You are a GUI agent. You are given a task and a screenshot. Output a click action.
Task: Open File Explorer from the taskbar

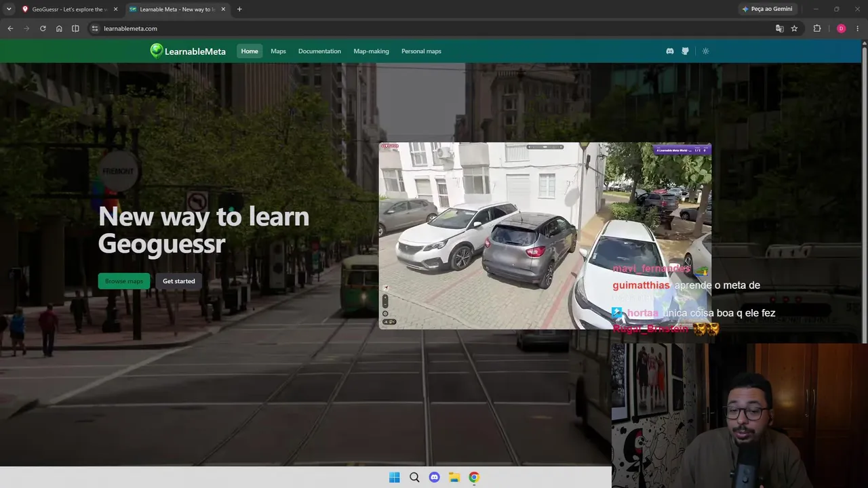click(x=454, y=477)
